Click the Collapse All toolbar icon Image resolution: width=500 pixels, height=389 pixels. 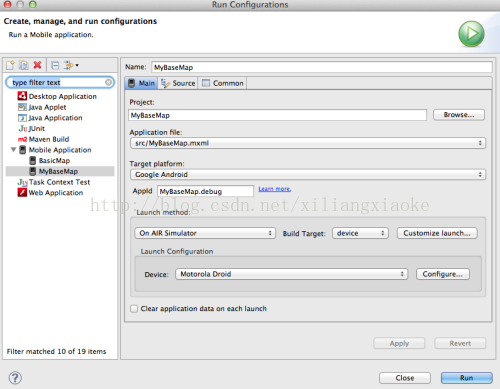pos(55,65)
